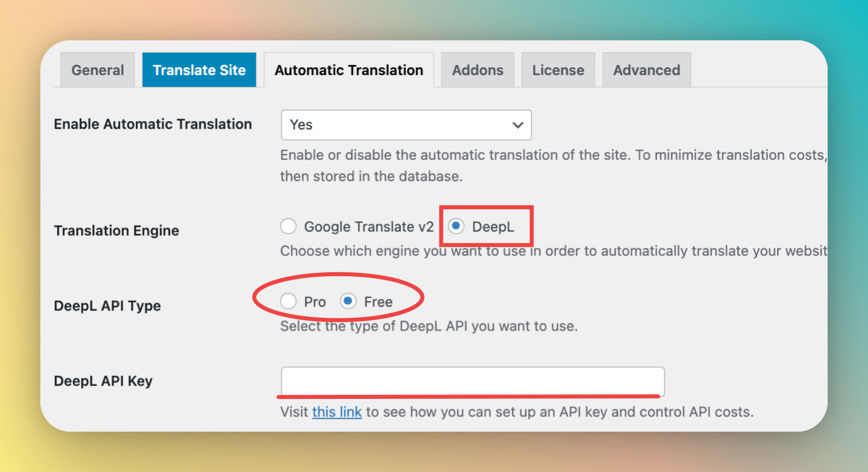The image size is (868, 472).
Task: Open the Addons tab
Action: coord(477,70)
